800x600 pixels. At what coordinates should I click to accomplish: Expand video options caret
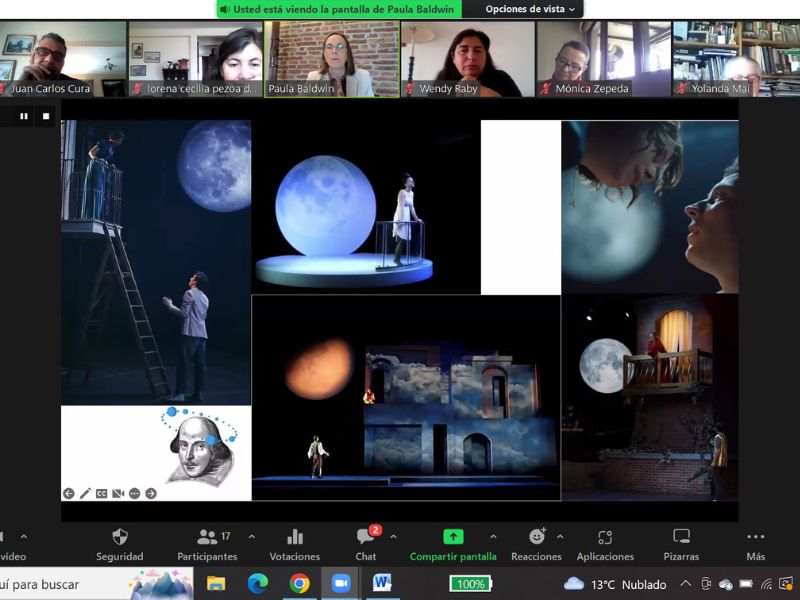coord(24,537)
